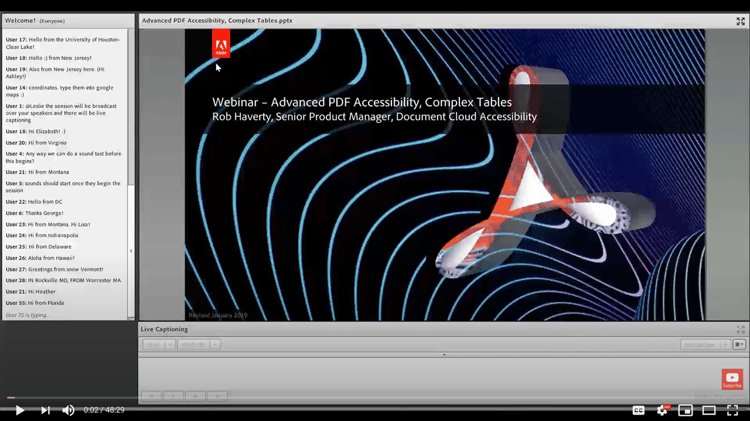Open the font size dropdown in captioning
The width and height of the screenshot is (750, 421).
click(158, 344)
